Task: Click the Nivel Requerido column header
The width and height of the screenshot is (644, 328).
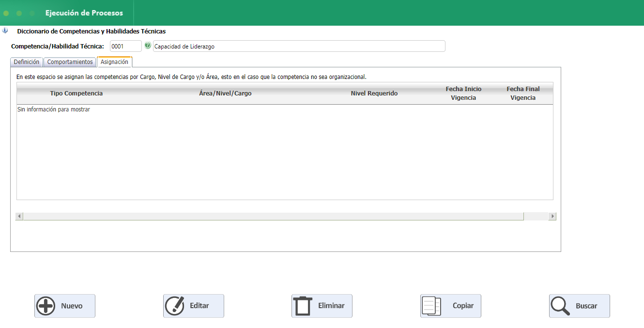Action: [x=374, y=94]
